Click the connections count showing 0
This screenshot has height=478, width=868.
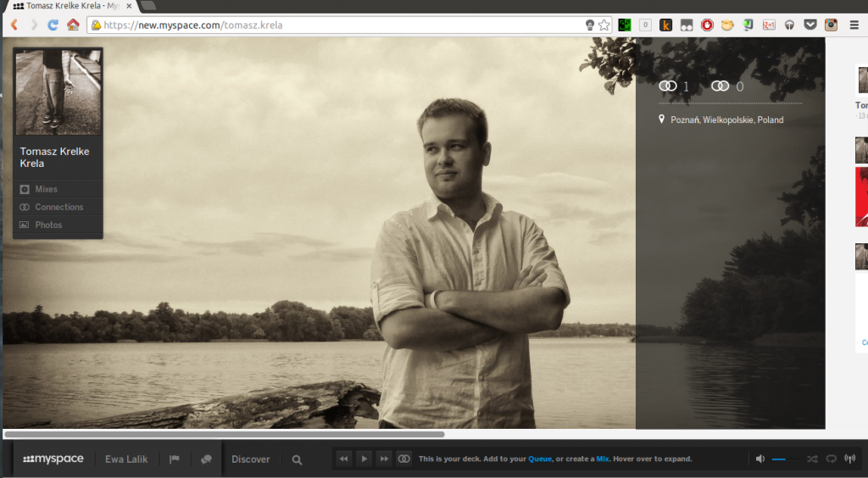[726, 86]
